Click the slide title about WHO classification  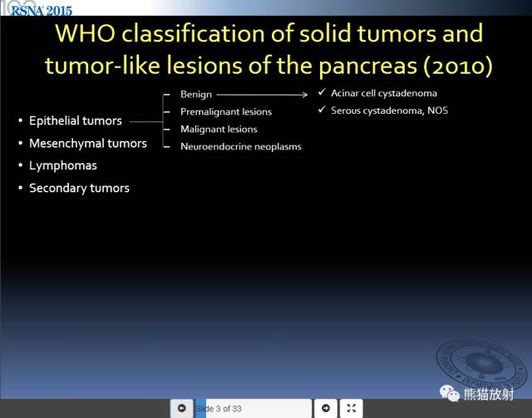point(268,49)
